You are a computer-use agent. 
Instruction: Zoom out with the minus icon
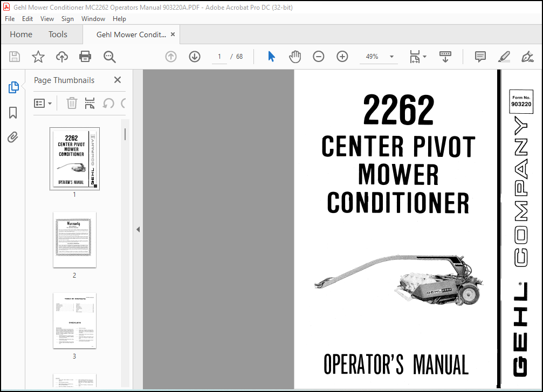318,57
